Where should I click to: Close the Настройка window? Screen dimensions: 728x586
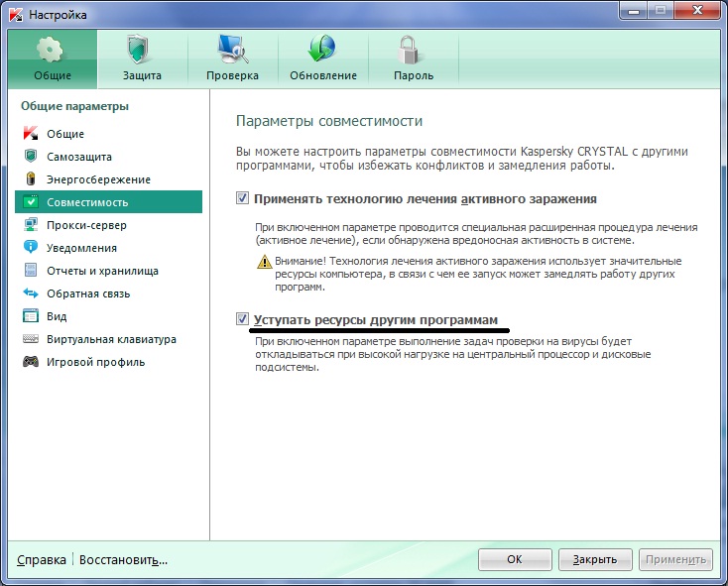(698, 10)
